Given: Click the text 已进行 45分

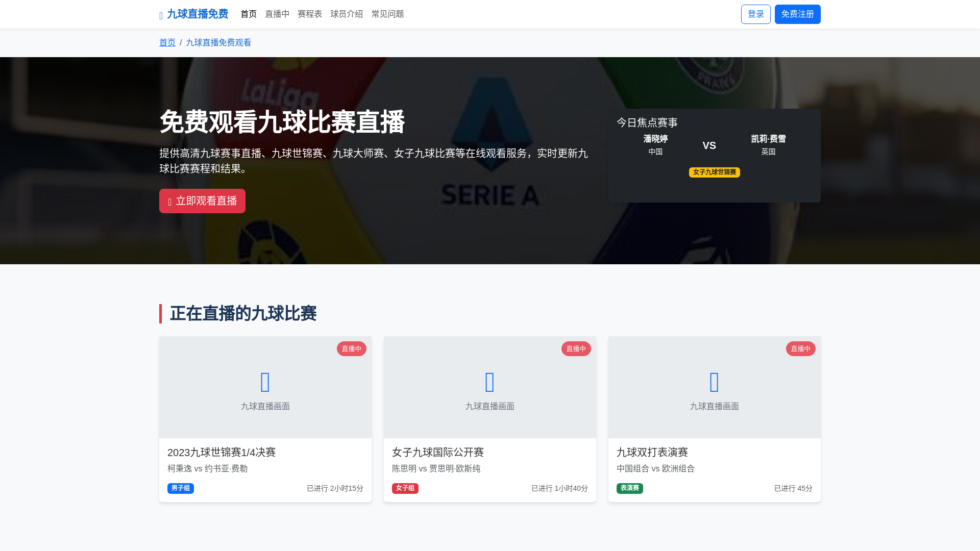Looking at the screenshot, I should click(x=793, y=489).
